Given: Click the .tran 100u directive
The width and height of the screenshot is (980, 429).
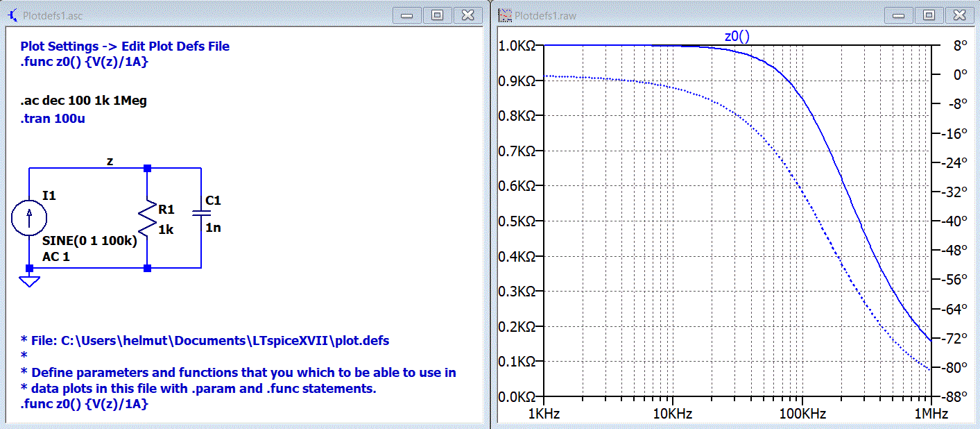Looking at the screenshot, I should pos(53,119).
